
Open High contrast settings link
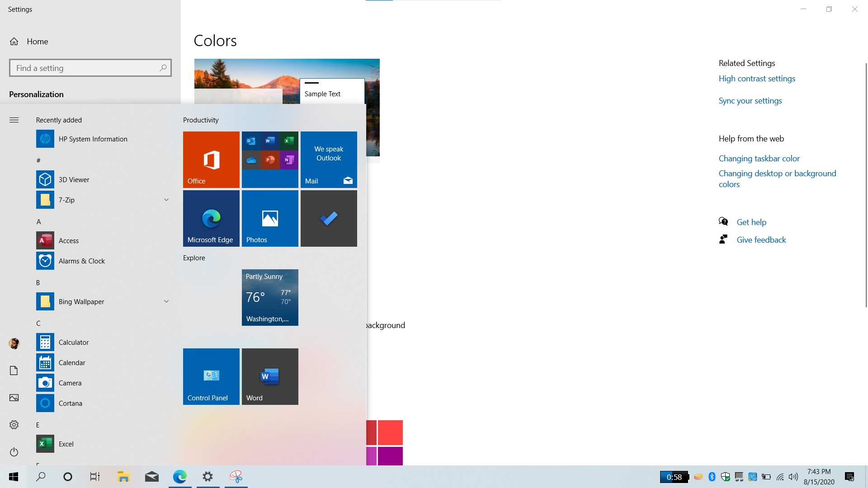pos(757,79)
